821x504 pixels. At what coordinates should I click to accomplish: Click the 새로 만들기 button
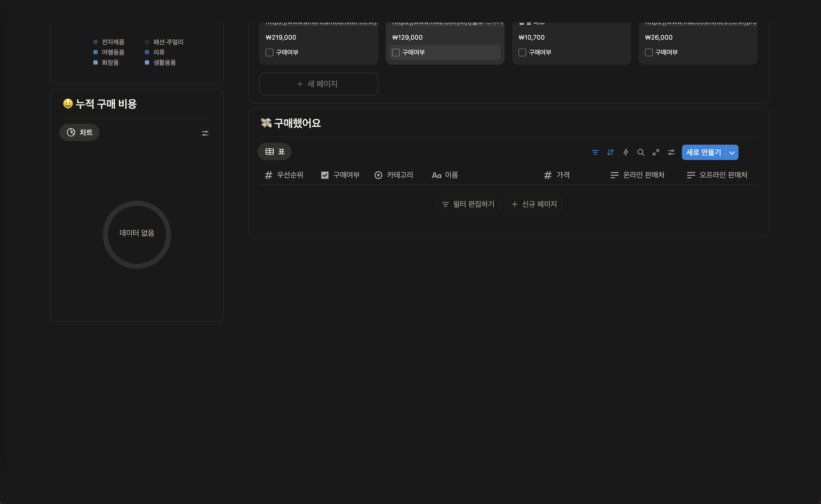tap(703, 152)
